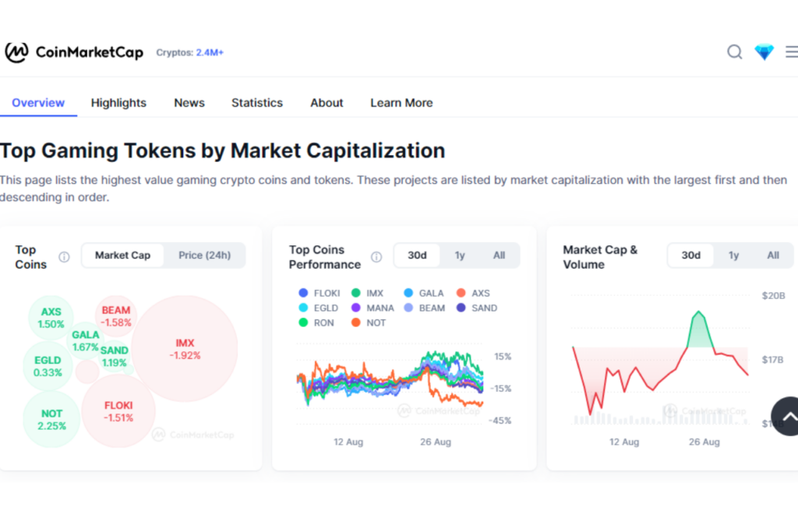798x532 pixels.
Task: Click info icon beside Top Coins
Action: (x=65, y=257)
